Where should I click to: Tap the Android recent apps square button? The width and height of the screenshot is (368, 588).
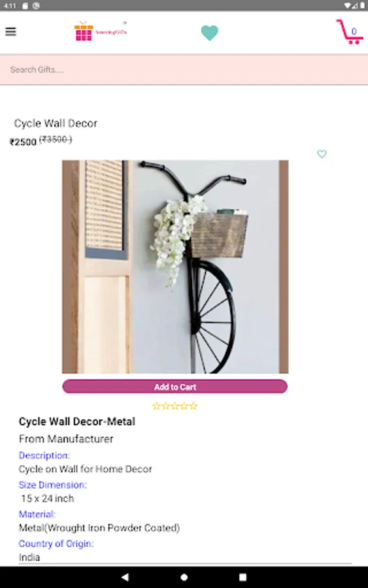pos(243,577)
